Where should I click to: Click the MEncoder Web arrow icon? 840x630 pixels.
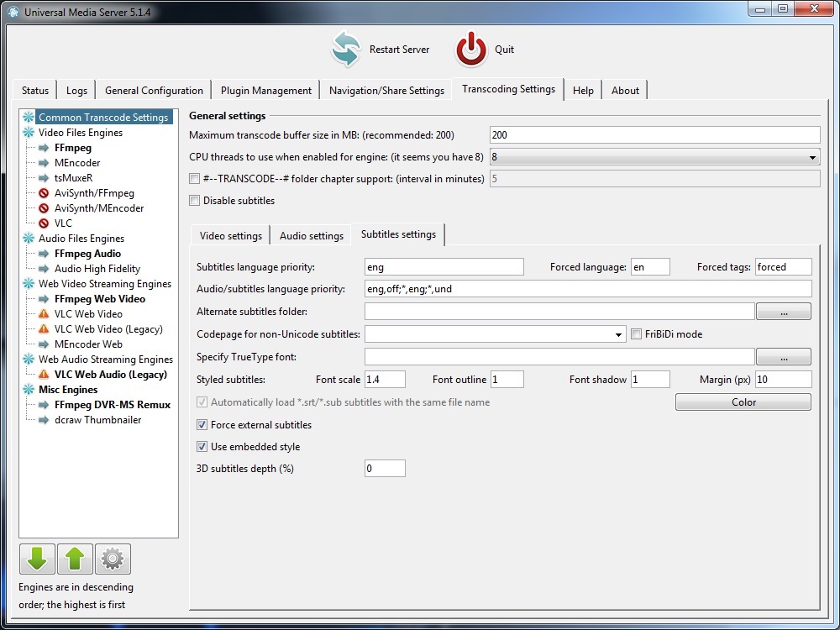pos(44,344)
